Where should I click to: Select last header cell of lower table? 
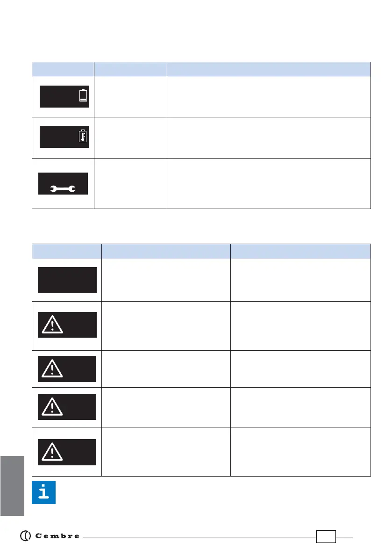[x=300, y=250]
